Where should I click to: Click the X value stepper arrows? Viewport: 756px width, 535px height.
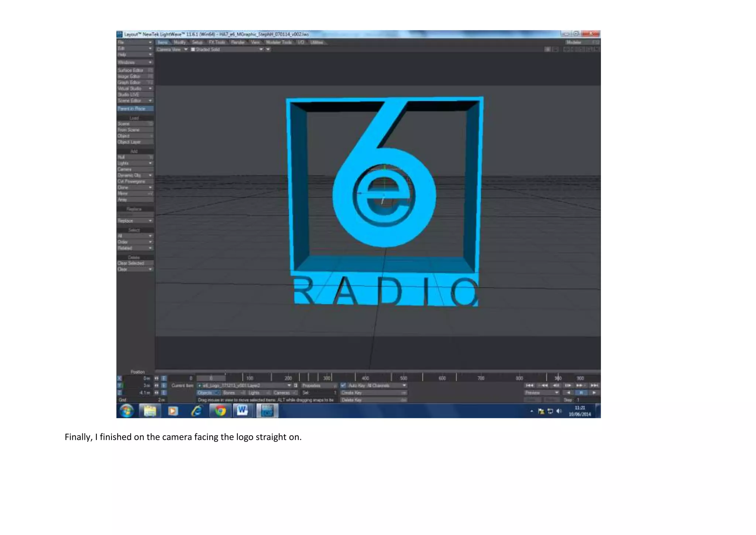pos(157,378)
